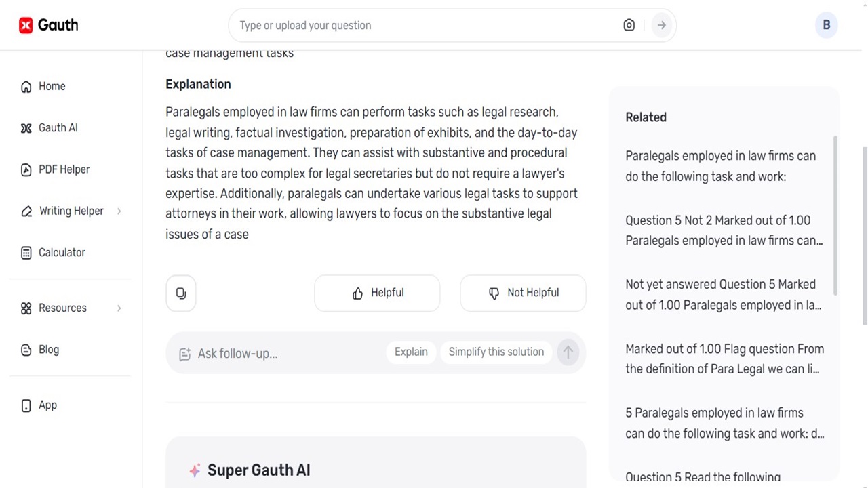Viewport: 868px width, 488px height.
Task: Select the Simplify this solution option
Action: [496, 352]
